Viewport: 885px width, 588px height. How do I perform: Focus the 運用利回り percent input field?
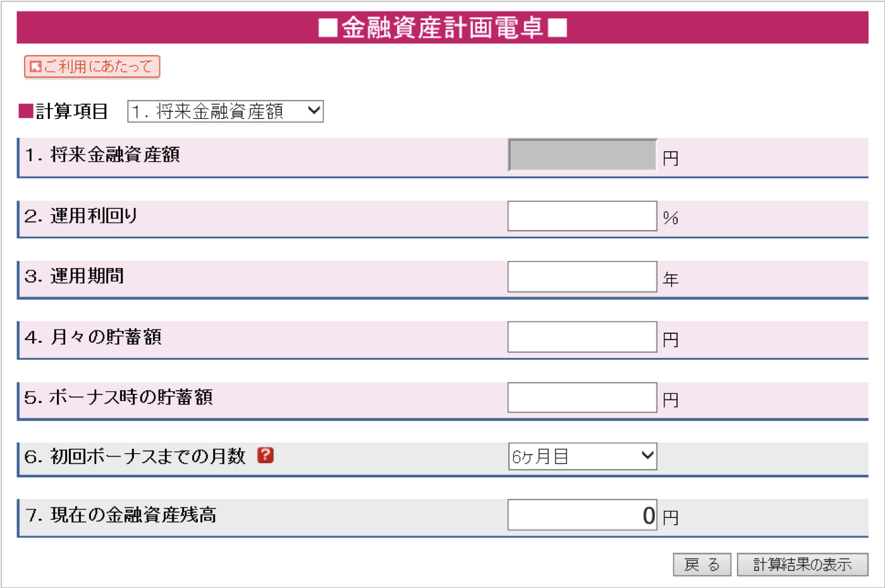(x=582, y=216)
